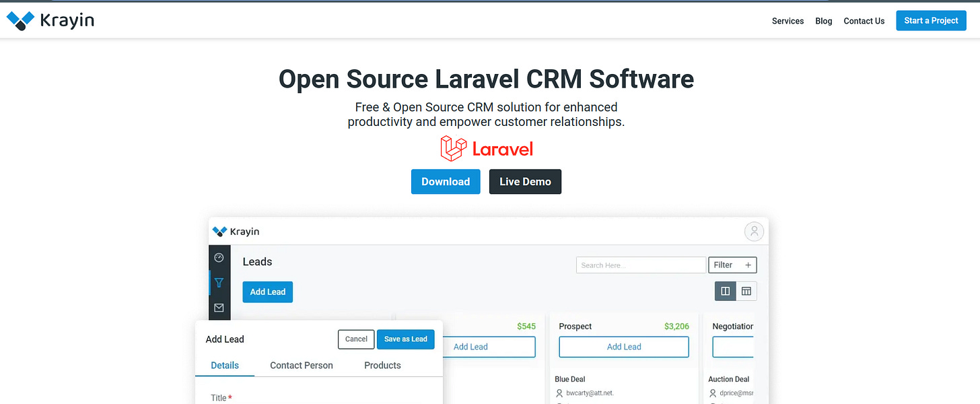Switch to Products tab
The image size is (980, 404).
pos(382,366)
